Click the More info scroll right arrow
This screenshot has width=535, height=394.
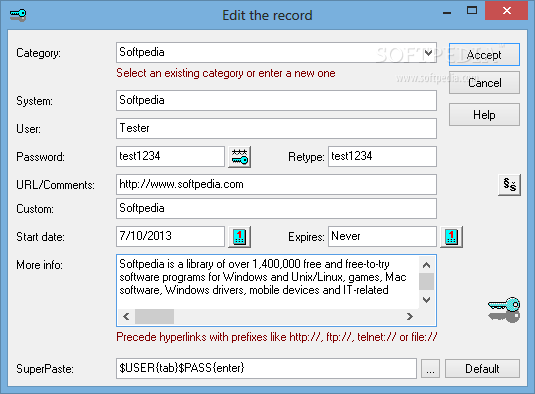pos(410,317)
